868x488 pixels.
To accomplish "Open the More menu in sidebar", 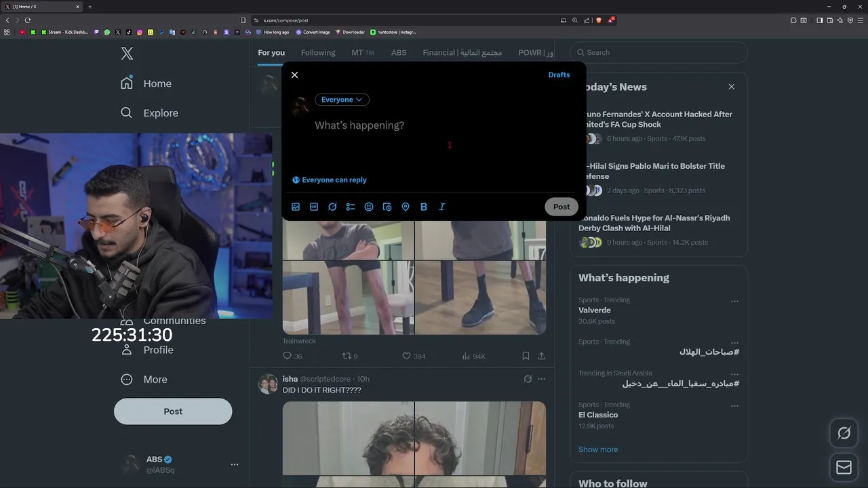I will pos(144,380).
